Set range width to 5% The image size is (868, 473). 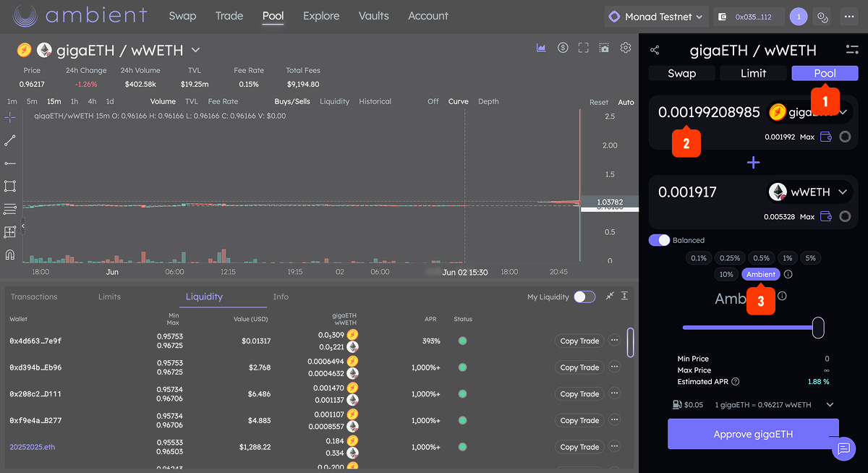810,258
